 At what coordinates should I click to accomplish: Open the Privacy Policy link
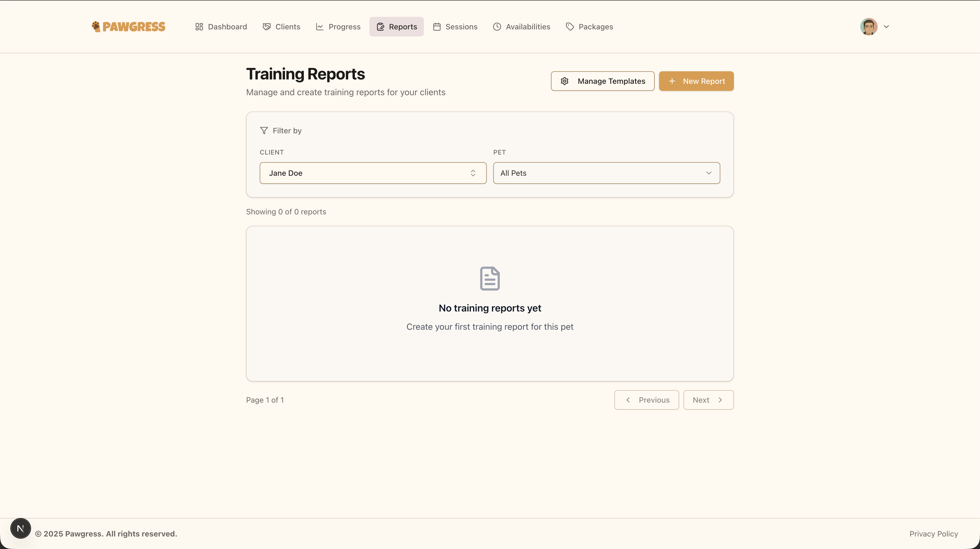(934, 534)
